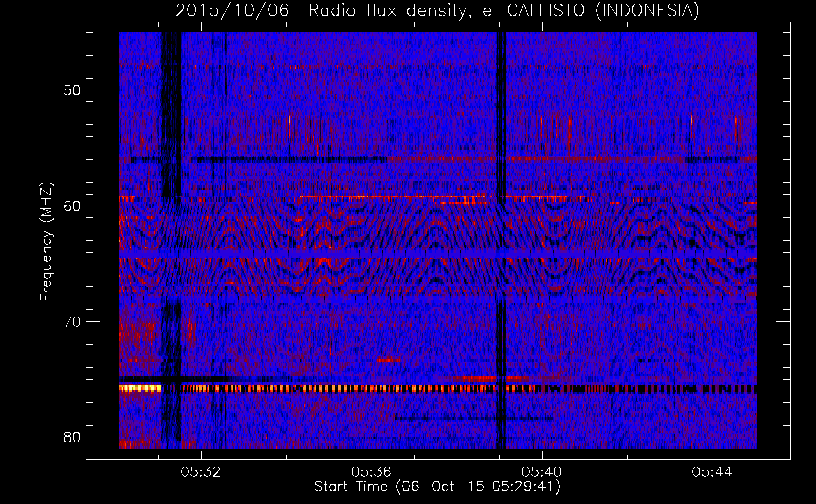
Task: Click the "80" frequency tick label
Action: (x=73, y=436)
